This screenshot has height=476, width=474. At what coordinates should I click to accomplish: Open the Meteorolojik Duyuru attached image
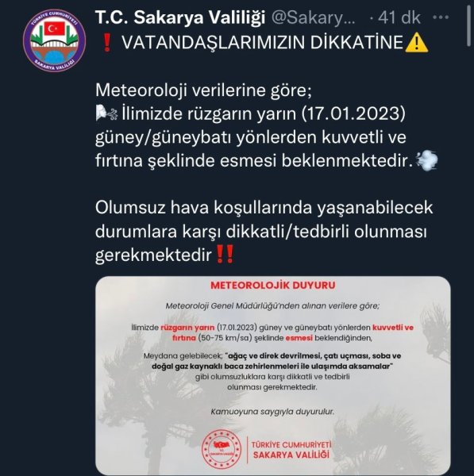273,375
